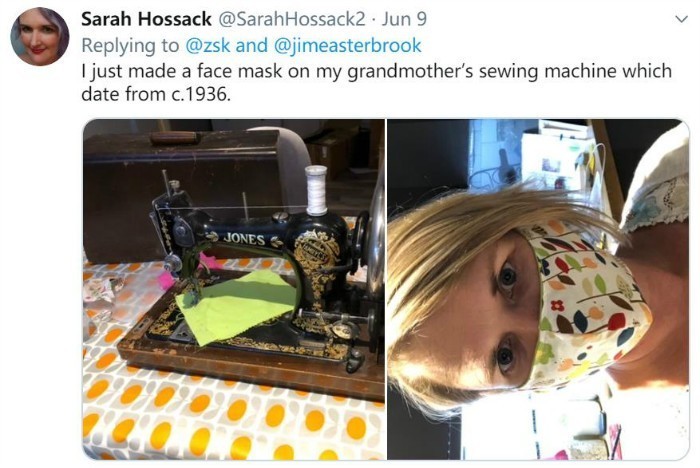The image size is (700, 468).
Task: View the Jones sewing machine photo
Action: 234,289
